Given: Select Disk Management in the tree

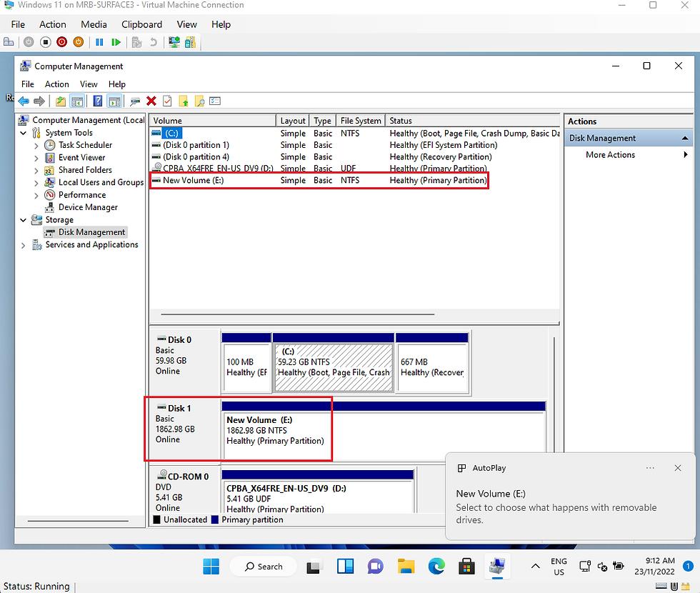Looking at the screenshot, I should (91, 232).
